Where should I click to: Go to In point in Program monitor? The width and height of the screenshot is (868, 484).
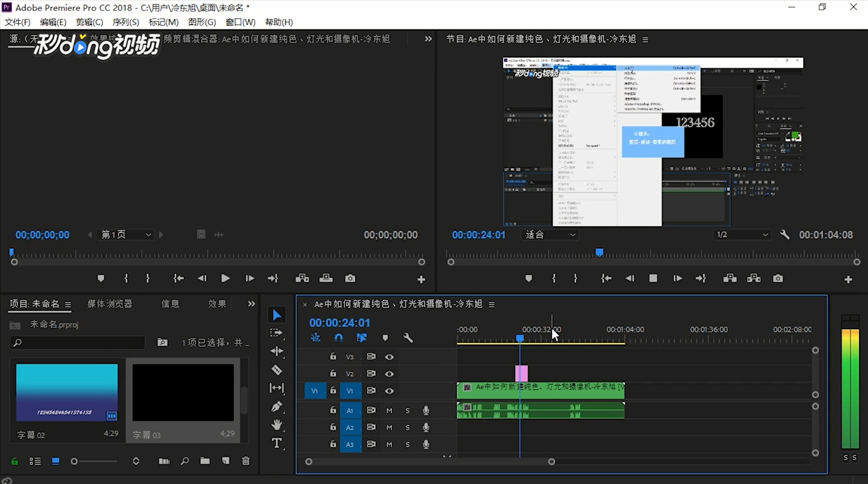(x=606, y=278)
